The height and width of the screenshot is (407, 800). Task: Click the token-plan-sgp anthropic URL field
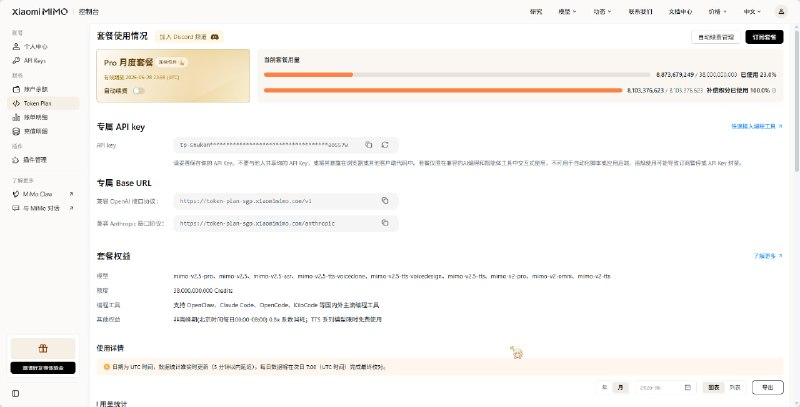tap(286, 223)
